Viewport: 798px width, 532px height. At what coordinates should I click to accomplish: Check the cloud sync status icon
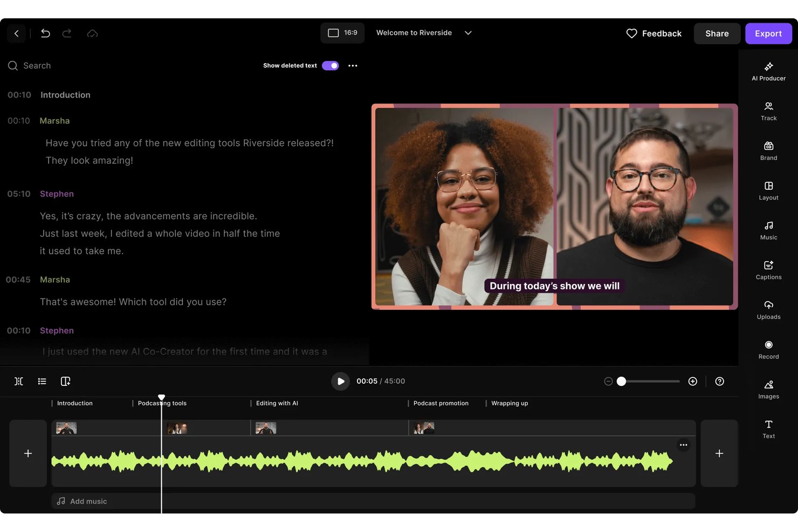click(x=92, y=33)
